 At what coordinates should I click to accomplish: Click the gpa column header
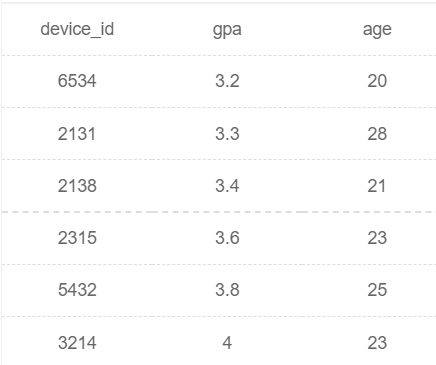(227, 30)
